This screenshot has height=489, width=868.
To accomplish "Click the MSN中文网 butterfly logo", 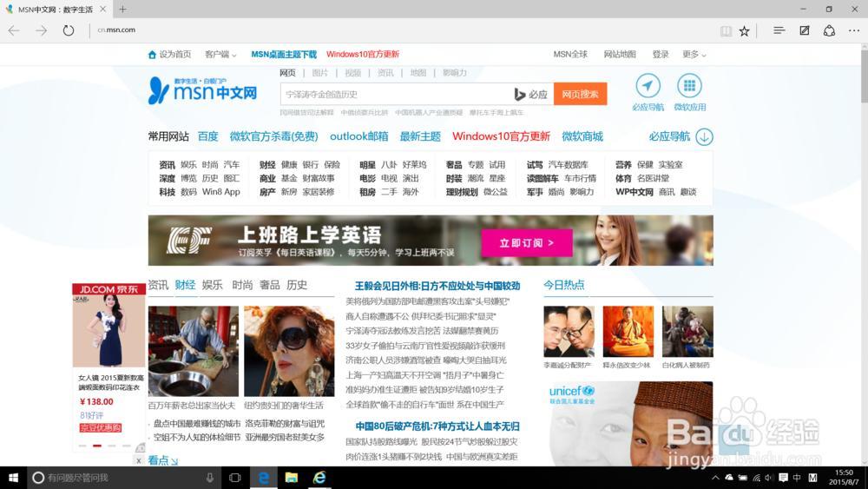I will (x=203, y=90).
